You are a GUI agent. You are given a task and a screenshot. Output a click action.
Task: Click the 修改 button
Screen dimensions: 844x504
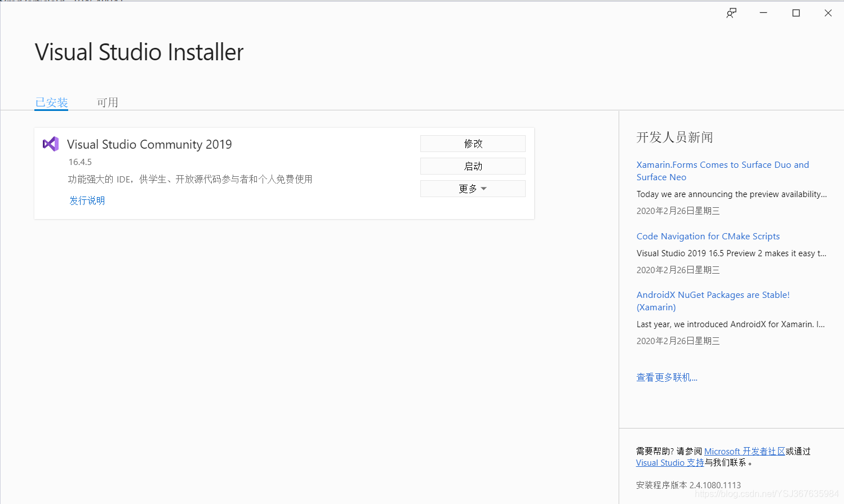pos(473,144)
